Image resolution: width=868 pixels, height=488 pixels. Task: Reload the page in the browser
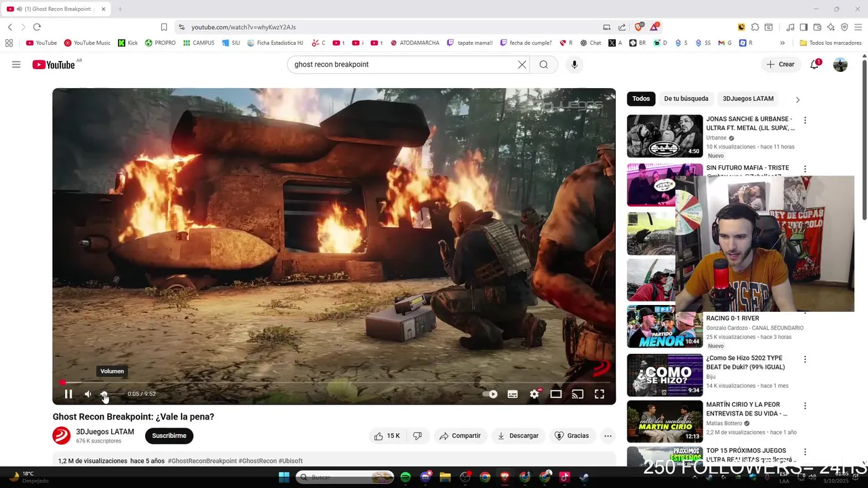(x=37, y=27)
